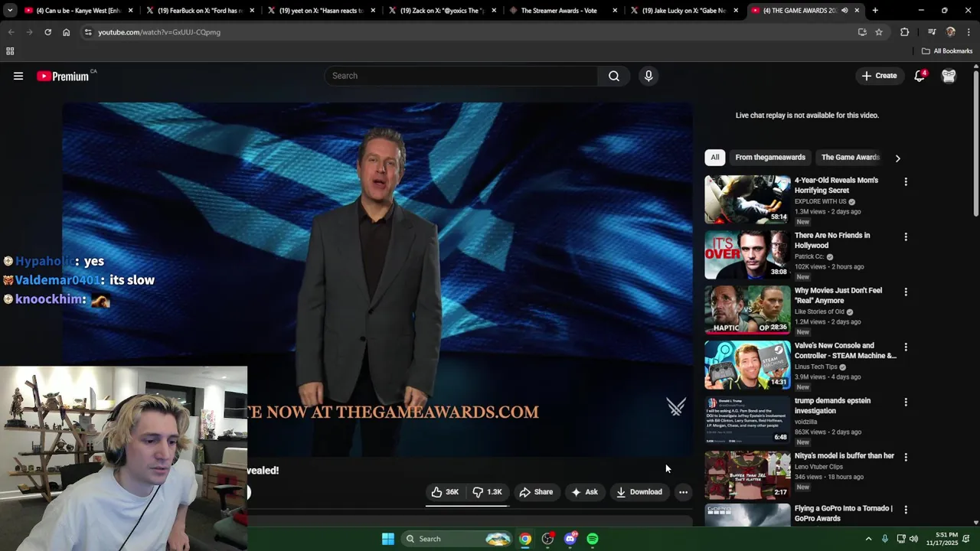Viewport: 980px width, 551px height.
Task: Go to Linus Tech Tips channel
Action: [x=816, y=367]
